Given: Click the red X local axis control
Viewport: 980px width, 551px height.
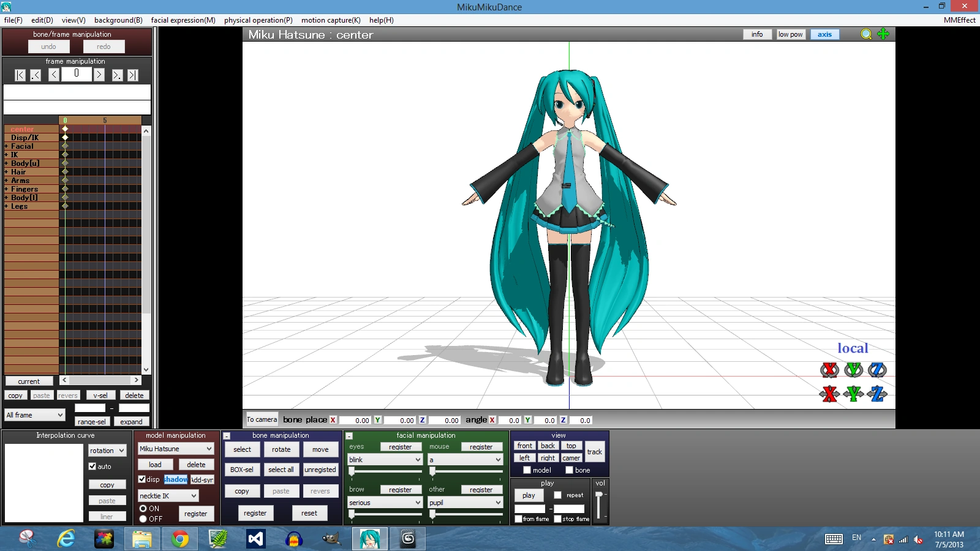Looking at the screenshot, I should coord(830,370).
